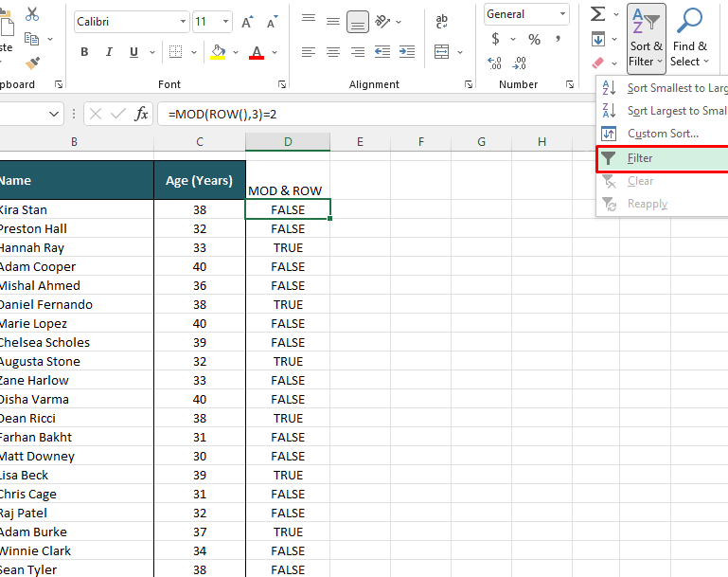Align text right

(358, 52)
